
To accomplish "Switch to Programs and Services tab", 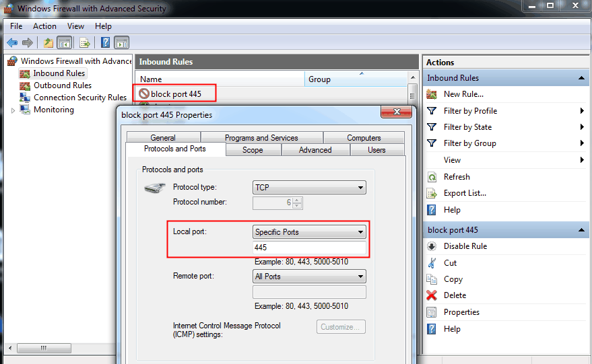I will click(x=261, y=138).
